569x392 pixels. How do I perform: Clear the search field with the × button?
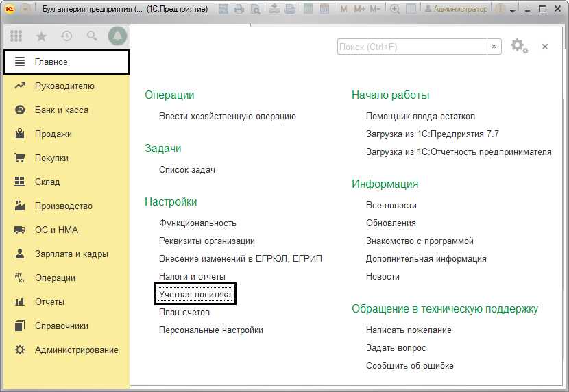coord(494,47)
